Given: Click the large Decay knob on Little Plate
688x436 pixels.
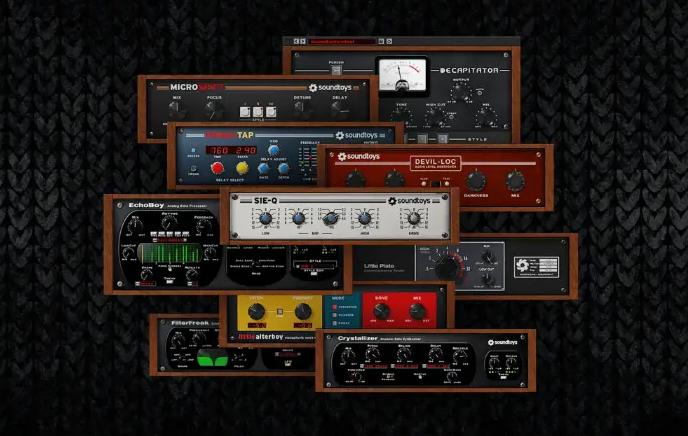Looking at the screenshot, I should pyautogui.click(x=448, y=267).
